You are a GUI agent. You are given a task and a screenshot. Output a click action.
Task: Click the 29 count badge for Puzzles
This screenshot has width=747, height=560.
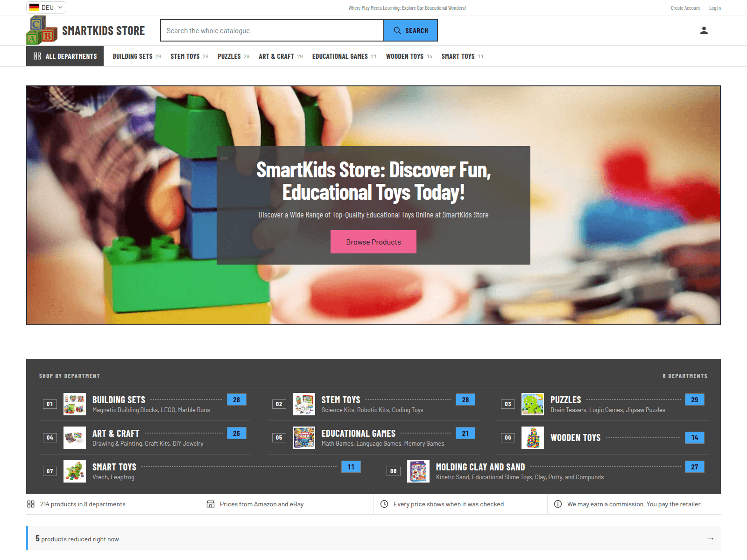[695, 399]
